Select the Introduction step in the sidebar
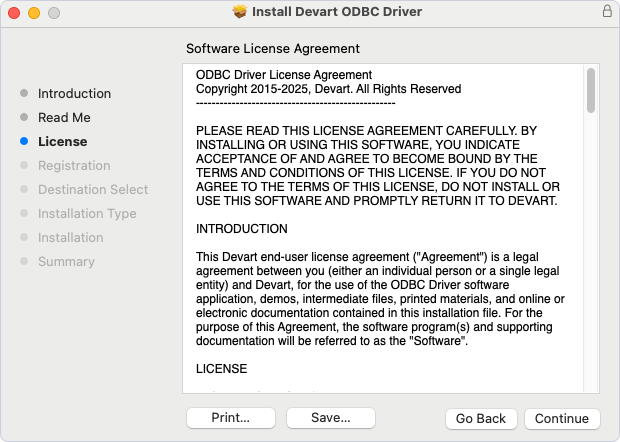This screenshot has width=620, height=442. click(x=74, y=93)
